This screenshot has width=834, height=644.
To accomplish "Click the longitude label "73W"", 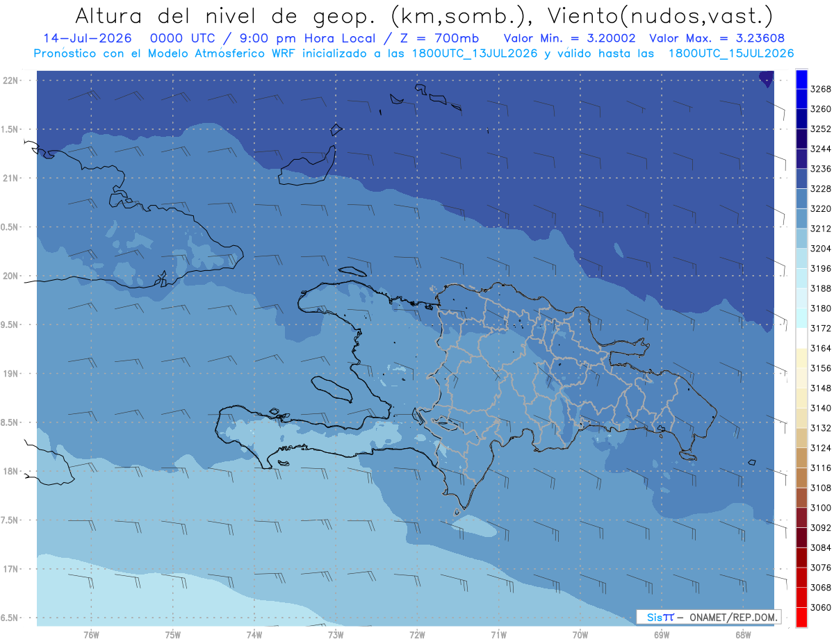I will 336,635.
